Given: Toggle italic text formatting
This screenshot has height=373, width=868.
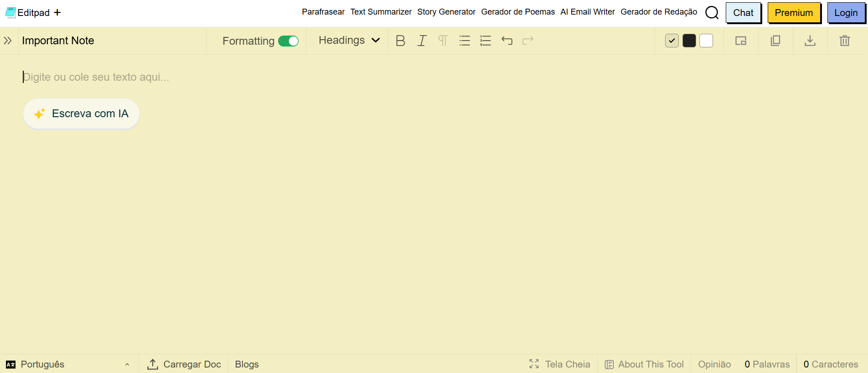Looking at the screenshot, I should coord(422,41).
